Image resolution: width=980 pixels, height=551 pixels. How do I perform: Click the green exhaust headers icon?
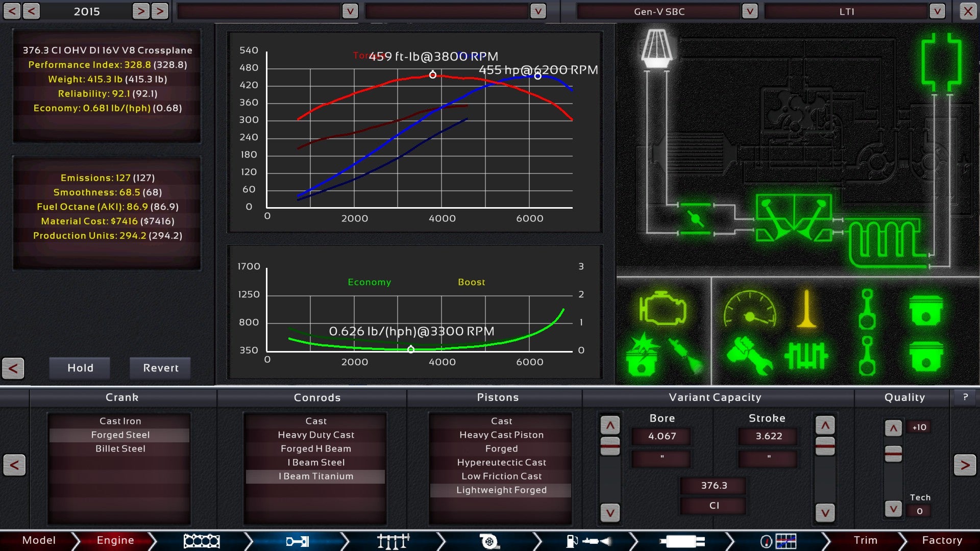point(941,62)
